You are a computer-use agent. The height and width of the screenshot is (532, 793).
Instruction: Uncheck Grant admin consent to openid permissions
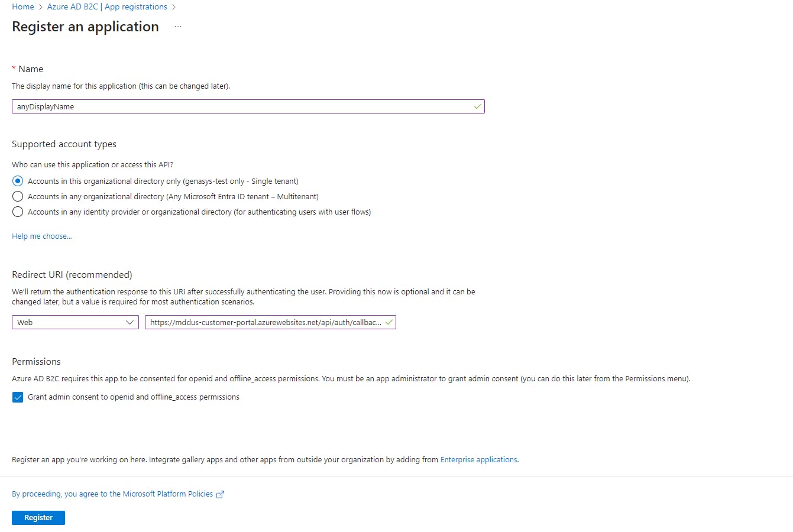coord(18,397)
